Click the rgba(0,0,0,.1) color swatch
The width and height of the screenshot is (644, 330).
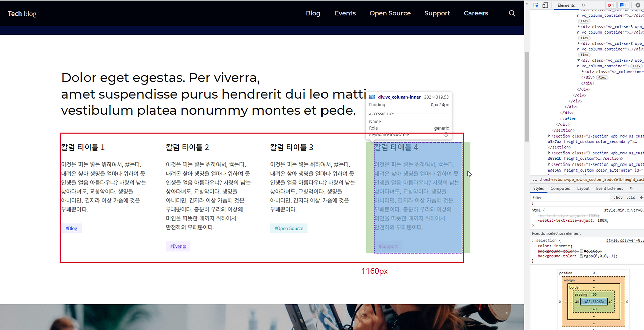pos(582,256)
